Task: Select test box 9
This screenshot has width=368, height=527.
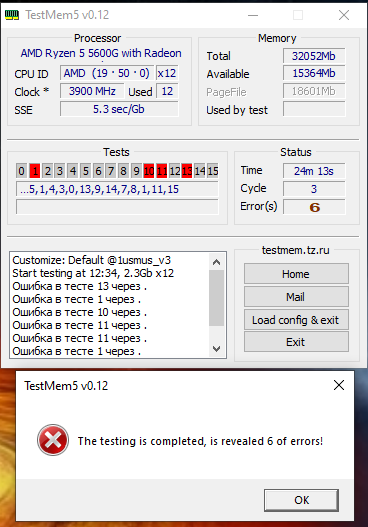Action: (x=136, y=171)
